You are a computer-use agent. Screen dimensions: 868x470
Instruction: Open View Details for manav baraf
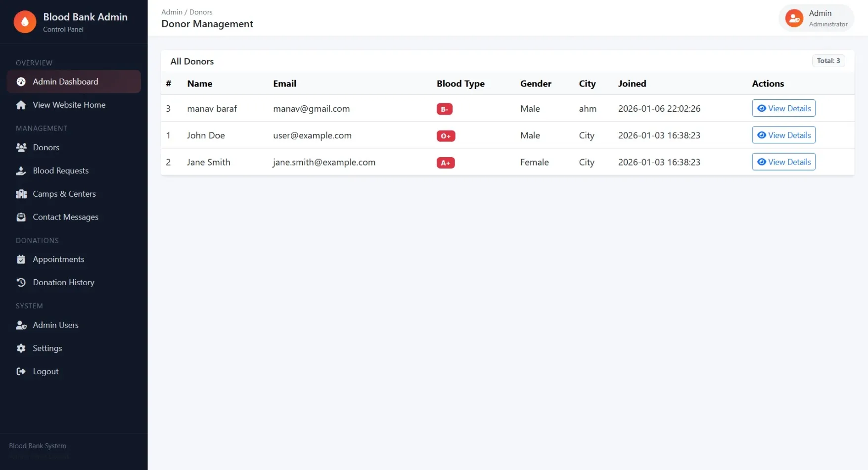(x=783, y=108)
